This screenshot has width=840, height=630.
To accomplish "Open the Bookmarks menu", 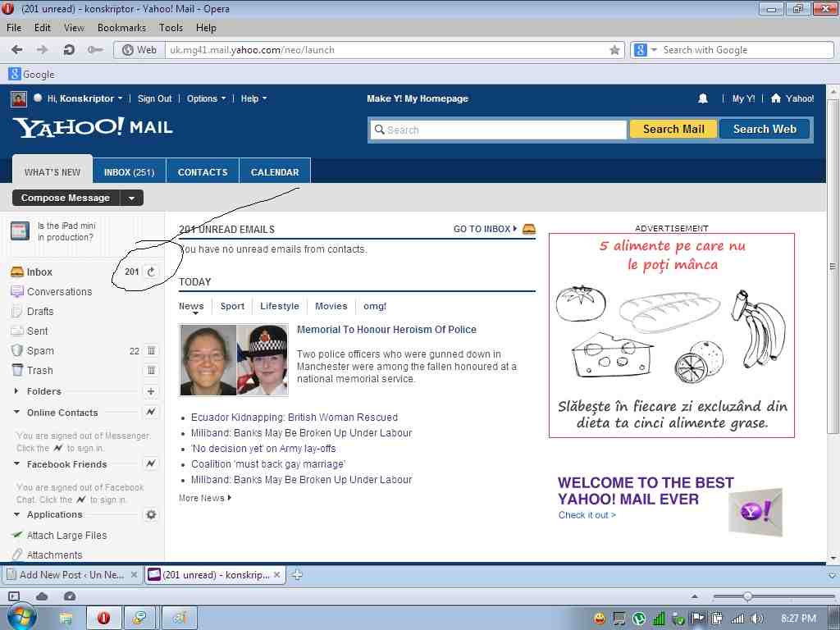I will pos(121,28).
